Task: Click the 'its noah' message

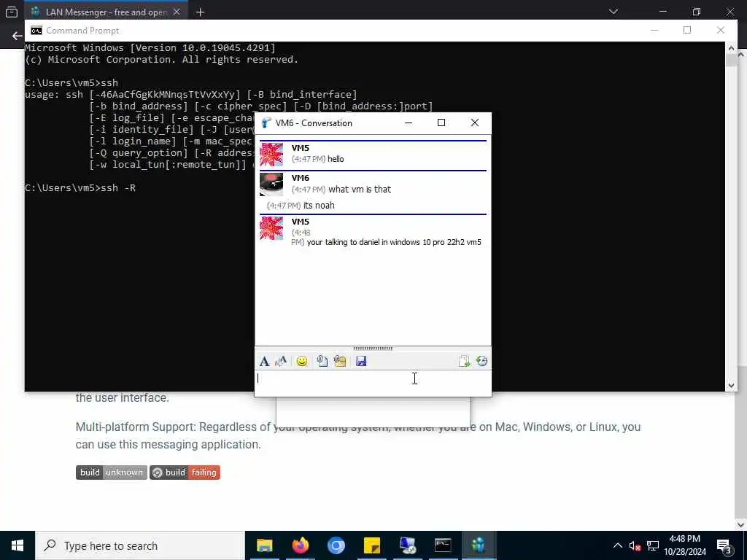Action: 319,206
